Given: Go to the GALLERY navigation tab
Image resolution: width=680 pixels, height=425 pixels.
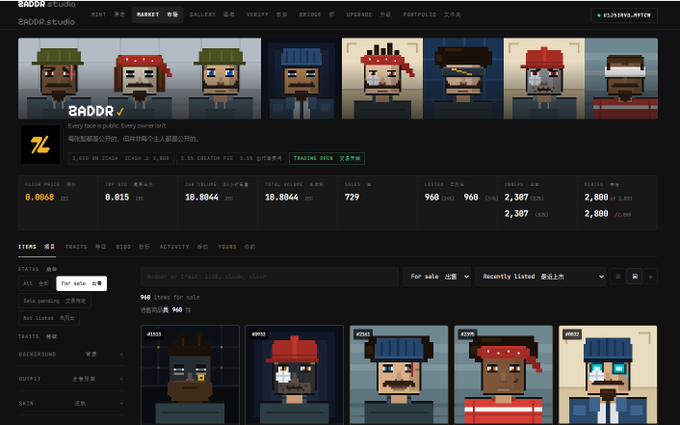Looking at the screenshot, I should coord(212,14).
